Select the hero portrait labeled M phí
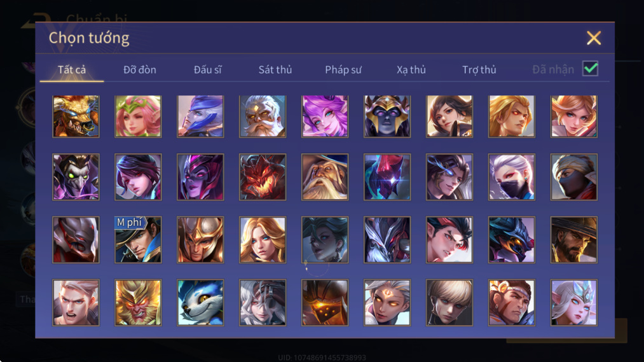The width and height of the screenshot is (644, 362). point(138,240)
